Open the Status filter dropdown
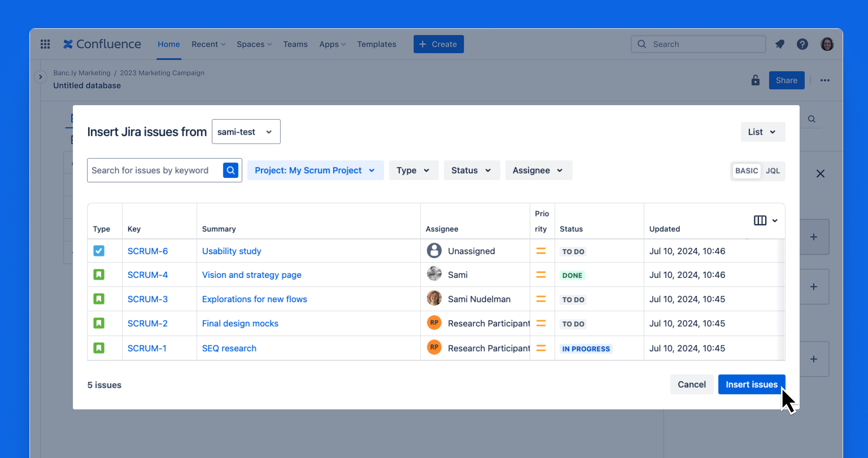 tap(471, 170)
